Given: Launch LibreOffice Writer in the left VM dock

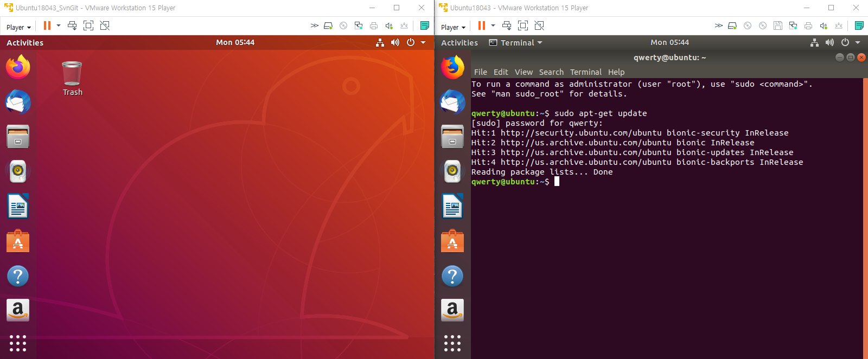Looking at the screenshot, I should pyautogui.click(x=18, y=206).
